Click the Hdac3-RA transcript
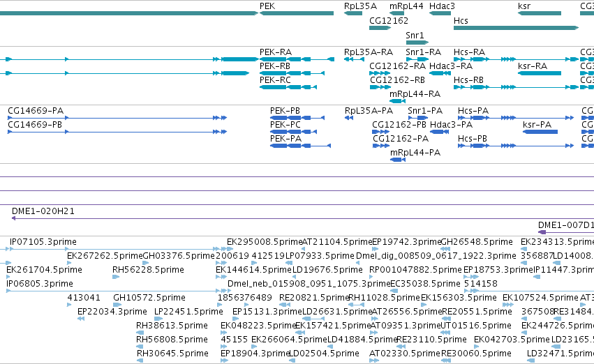The image size is (594, 364). pyautogui.click(x=440, y=73)
